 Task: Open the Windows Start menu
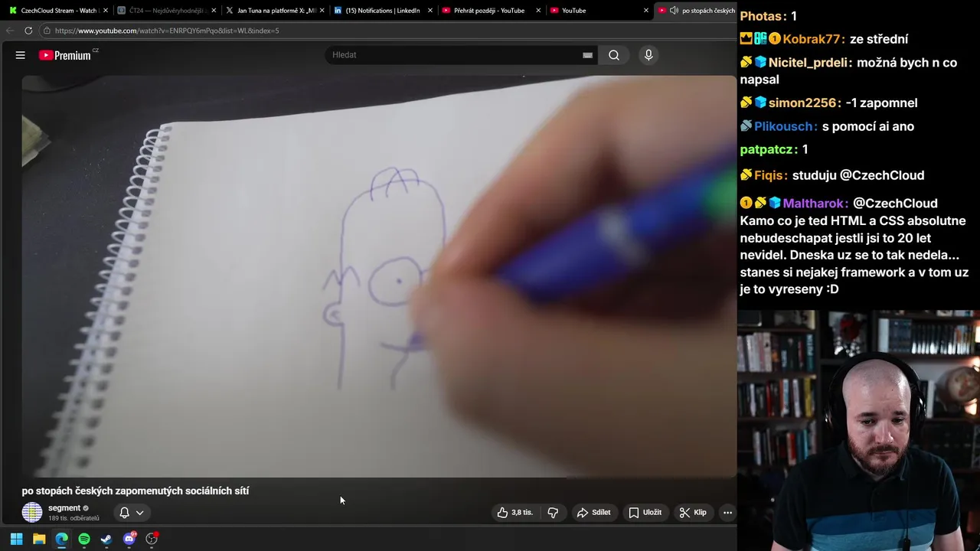coord(16,539)
